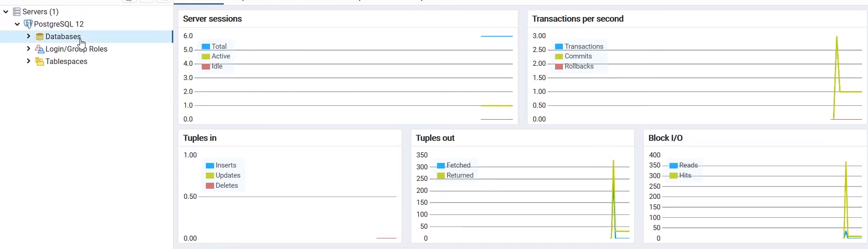This screenshot has height=249, width=868.
Task: Click the blue Total legend swatch
Action: click(206, 46)
